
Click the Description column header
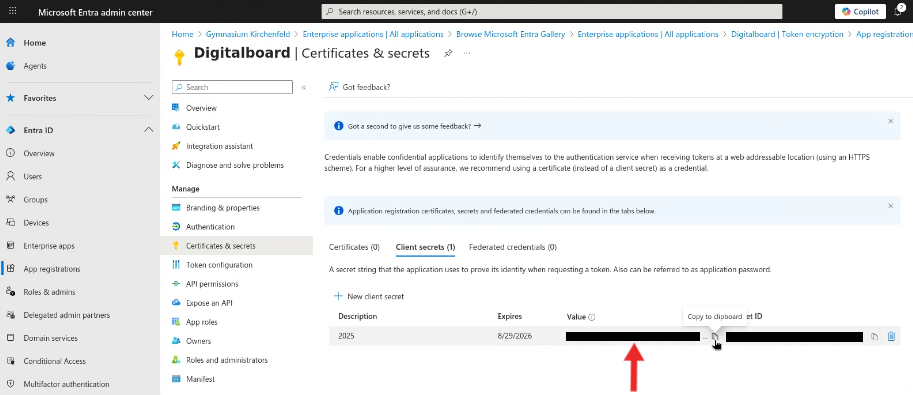[358, 316]
